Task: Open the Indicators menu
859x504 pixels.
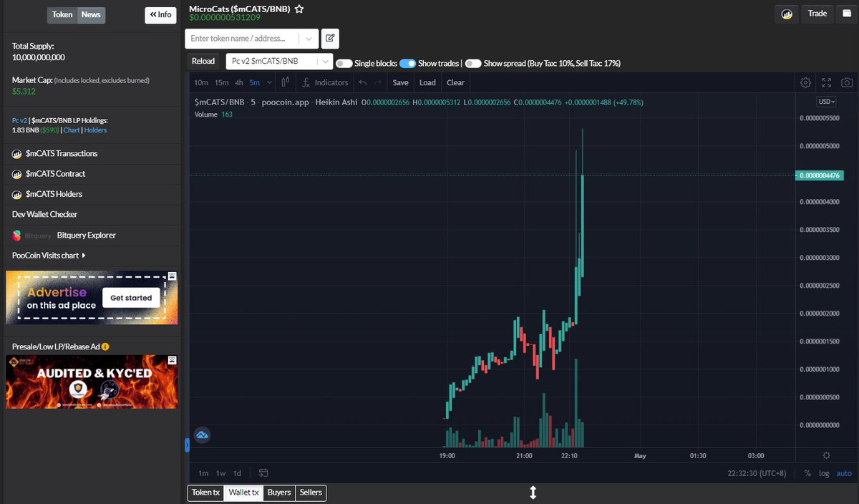Action: point(325,82)
